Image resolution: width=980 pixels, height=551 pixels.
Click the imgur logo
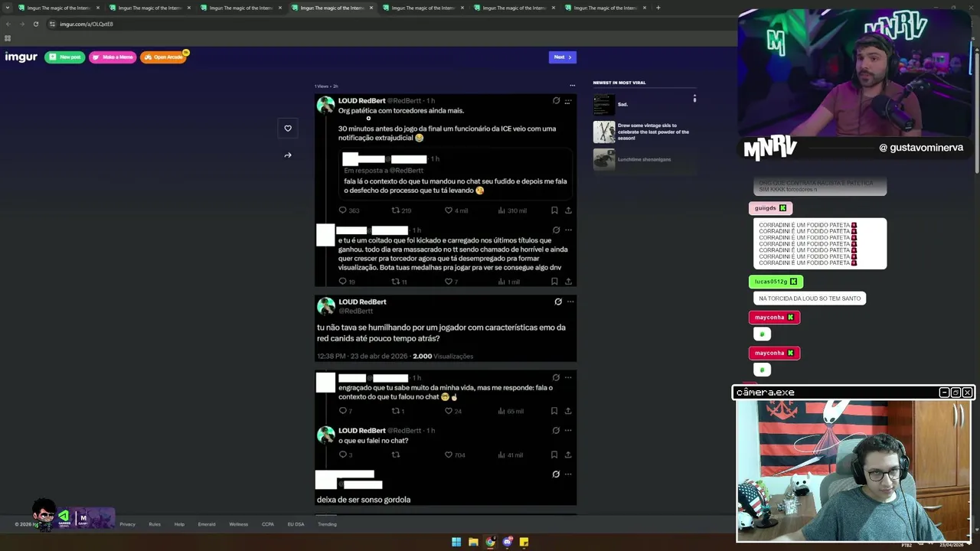[x=21, y=57]
